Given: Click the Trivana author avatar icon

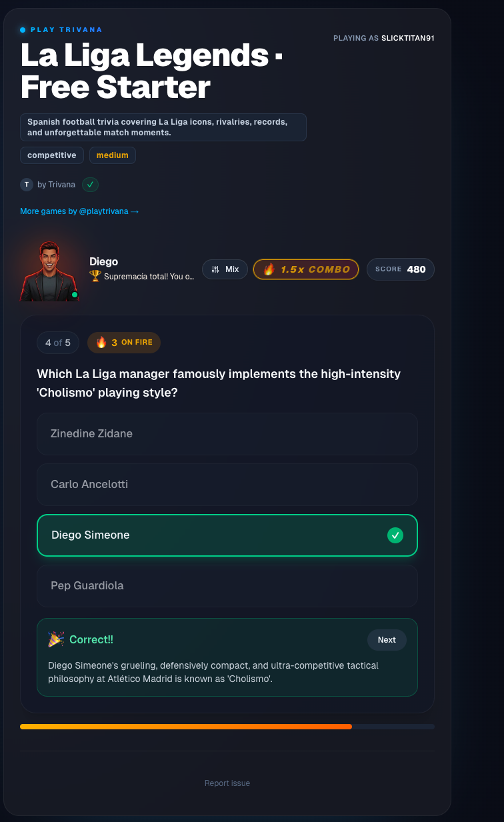Looking at the screenshot, I should [27, 185].
